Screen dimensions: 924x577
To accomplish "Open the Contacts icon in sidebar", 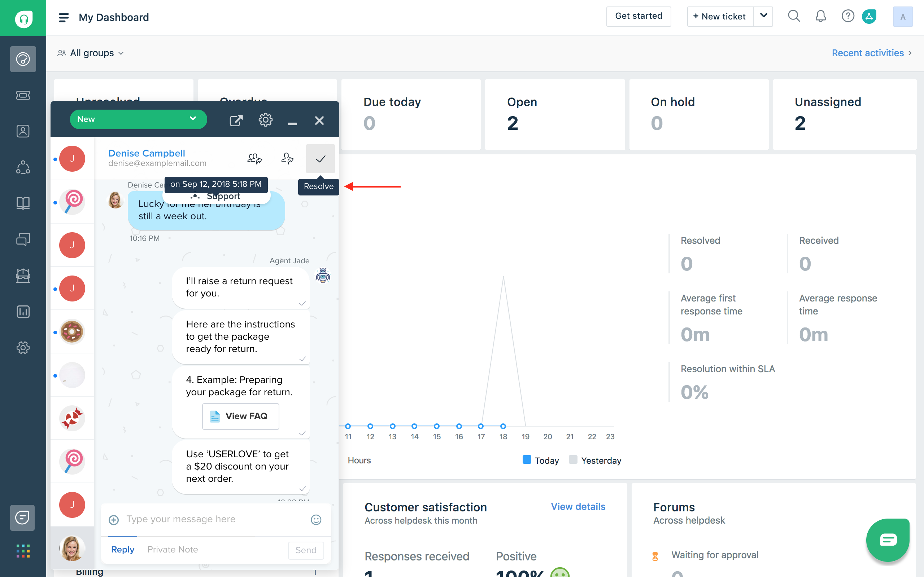I will click(23, 131).
